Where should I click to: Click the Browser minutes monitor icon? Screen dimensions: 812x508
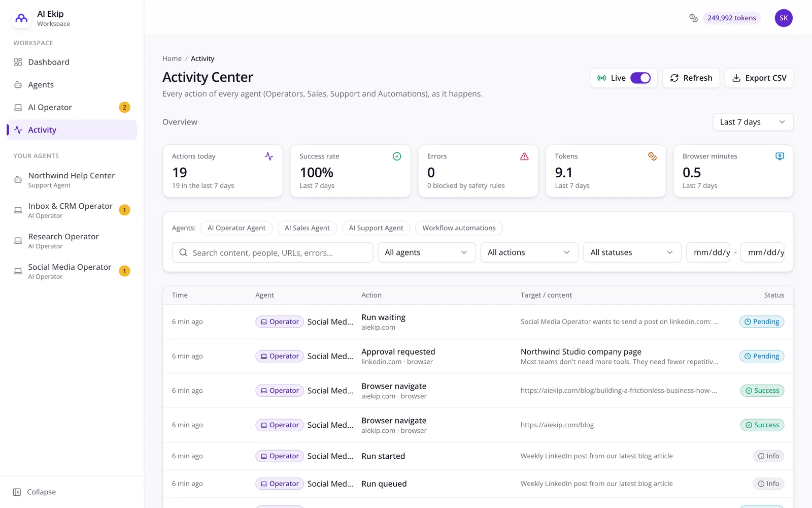click(780, 156)
